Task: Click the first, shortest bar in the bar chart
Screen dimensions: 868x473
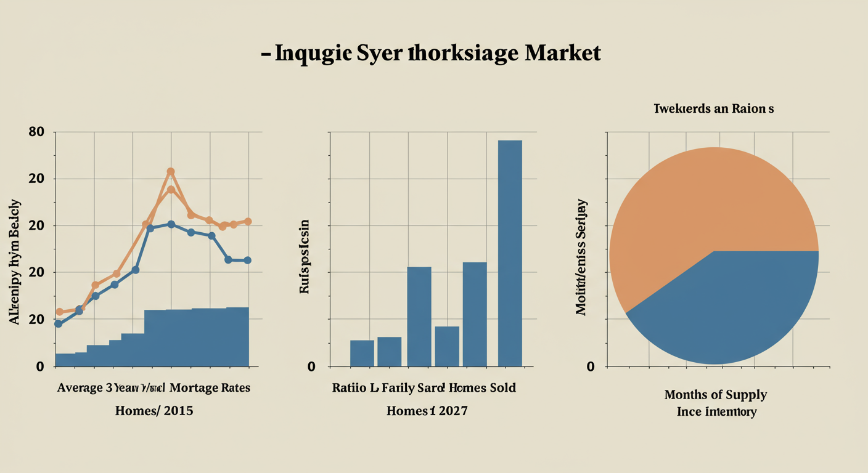Action: 362,353
